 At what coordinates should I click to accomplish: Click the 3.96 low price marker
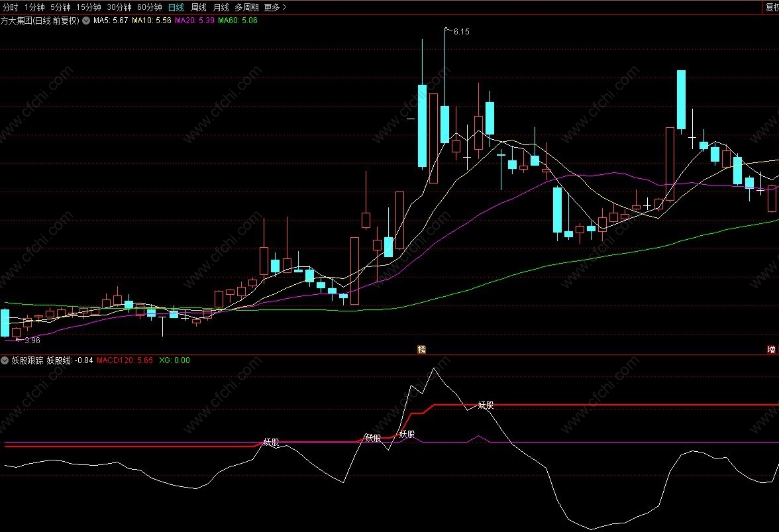click(x=32, y=341)
